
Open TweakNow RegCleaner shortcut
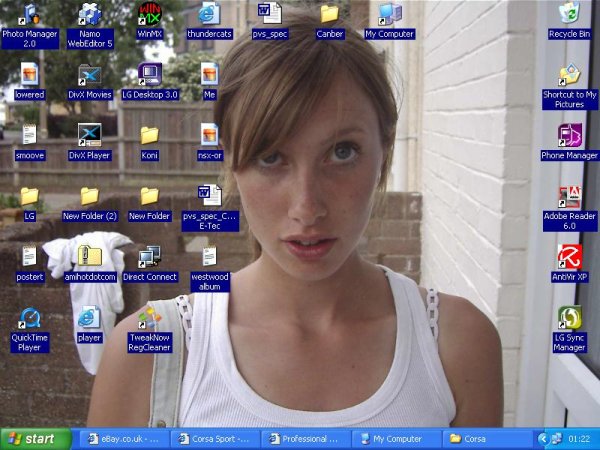tap(149, 319)
